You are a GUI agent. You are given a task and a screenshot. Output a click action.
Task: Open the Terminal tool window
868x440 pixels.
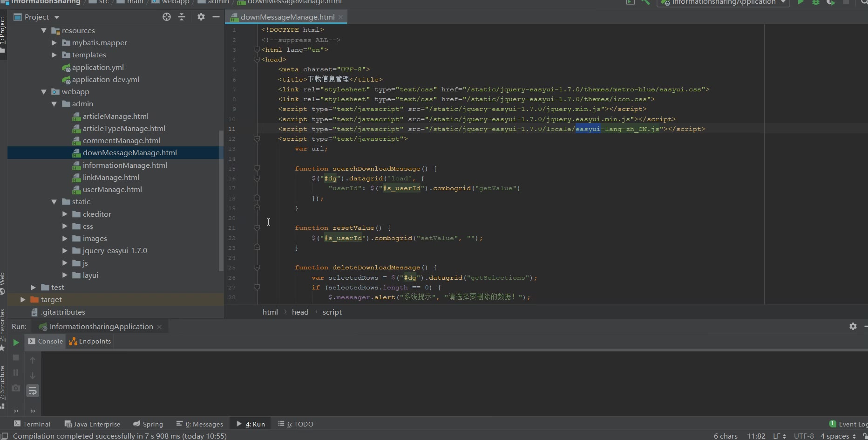(32, 424)
